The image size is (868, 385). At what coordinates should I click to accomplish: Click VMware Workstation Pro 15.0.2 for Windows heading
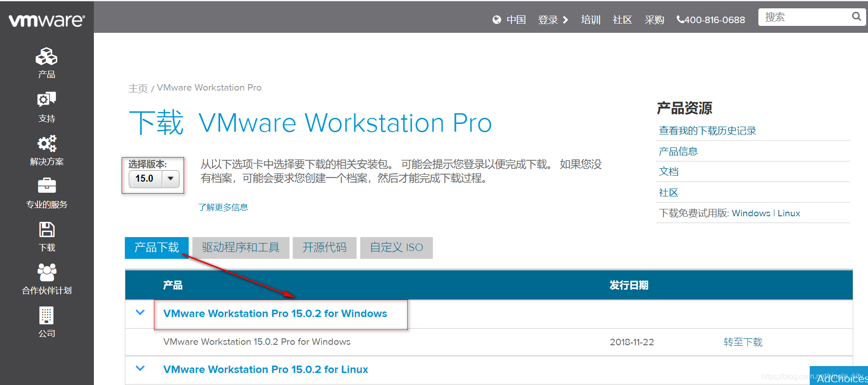pyautogui.click(x=275, y=313)
